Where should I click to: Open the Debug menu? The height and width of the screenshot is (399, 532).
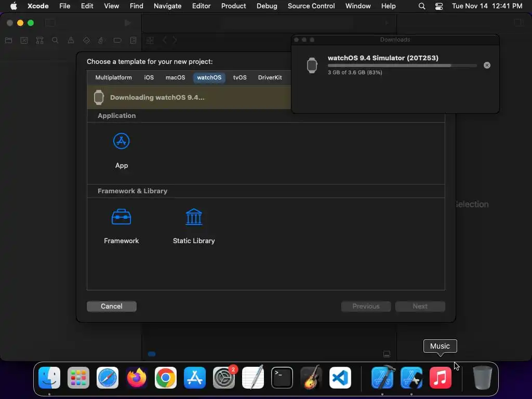267,6
